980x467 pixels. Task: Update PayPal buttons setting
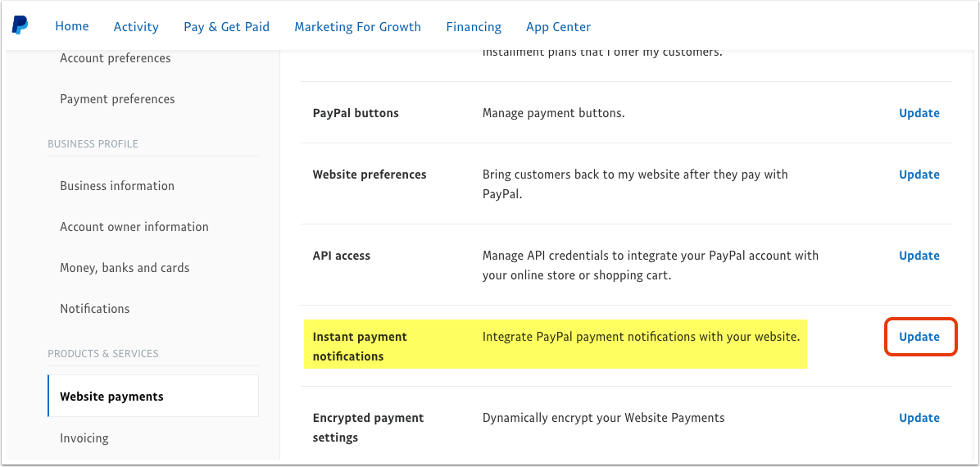pyautogui.click(x=919, y=113)
